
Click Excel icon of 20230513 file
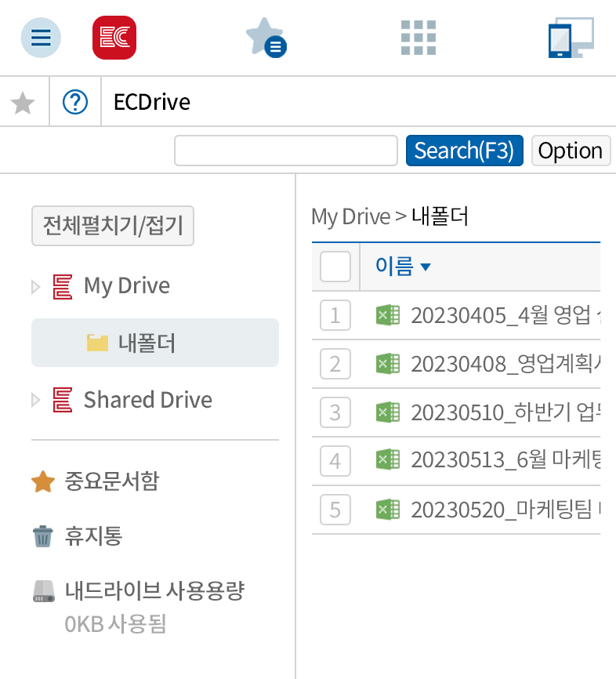coord(388,460)
